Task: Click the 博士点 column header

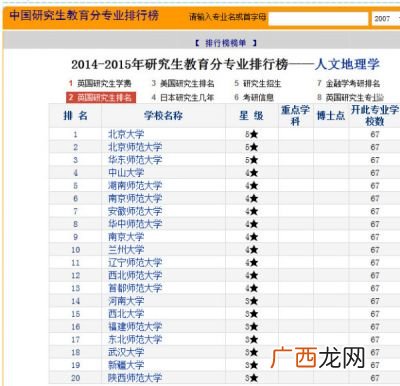Action: (x=331, y=116)
